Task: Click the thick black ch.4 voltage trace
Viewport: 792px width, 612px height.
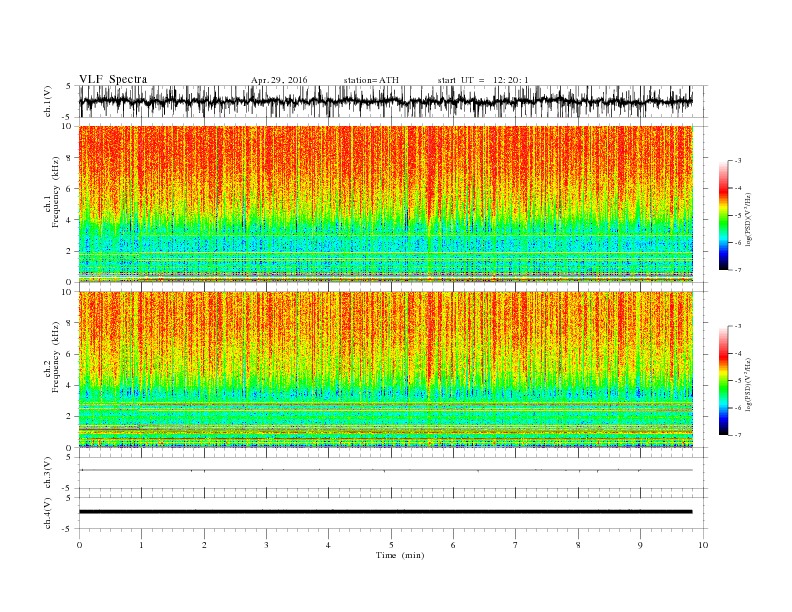Action: (x=386, y=512)
